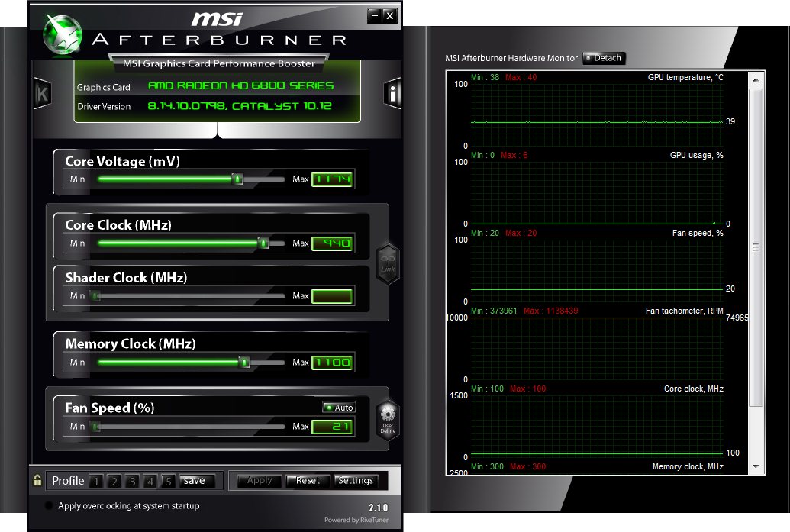
Task: Click the GPU temperature graph
Action: [597, 115]
